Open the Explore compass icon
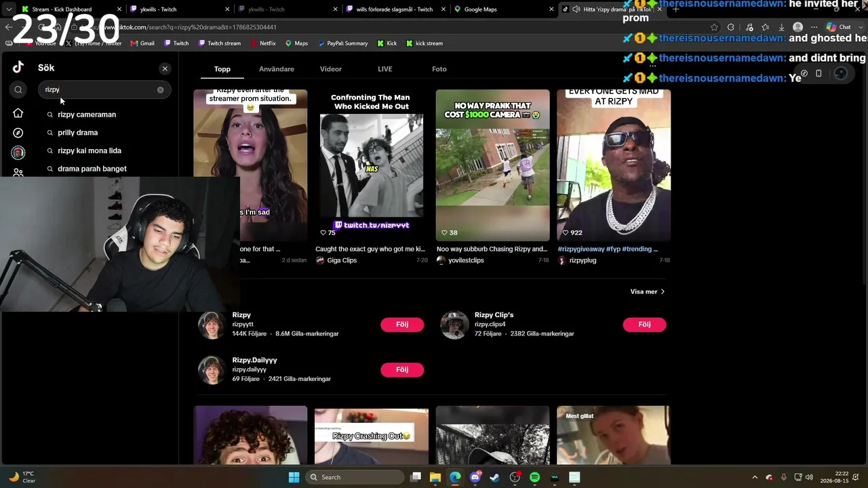 pyautogui.click(x=18, y=133)
